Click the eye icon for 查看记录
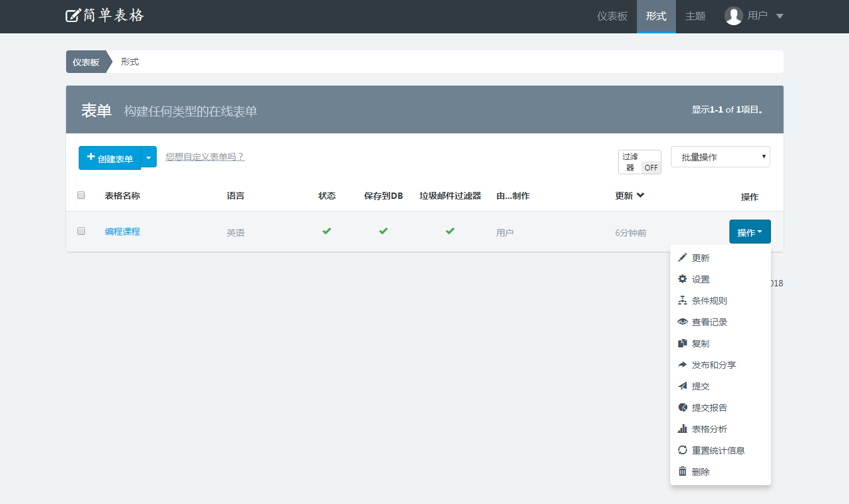 (682, 322)
